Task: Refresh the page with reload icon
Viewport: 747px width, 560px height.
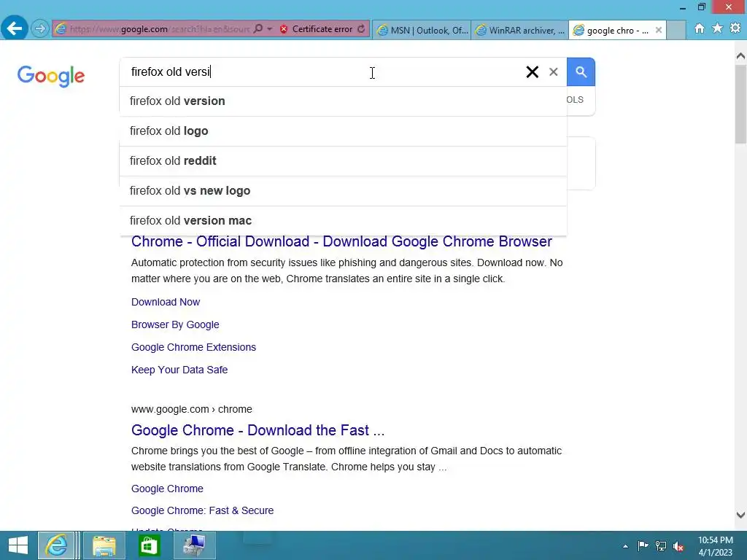Action: pyautogui.click(x=362, y=28)
